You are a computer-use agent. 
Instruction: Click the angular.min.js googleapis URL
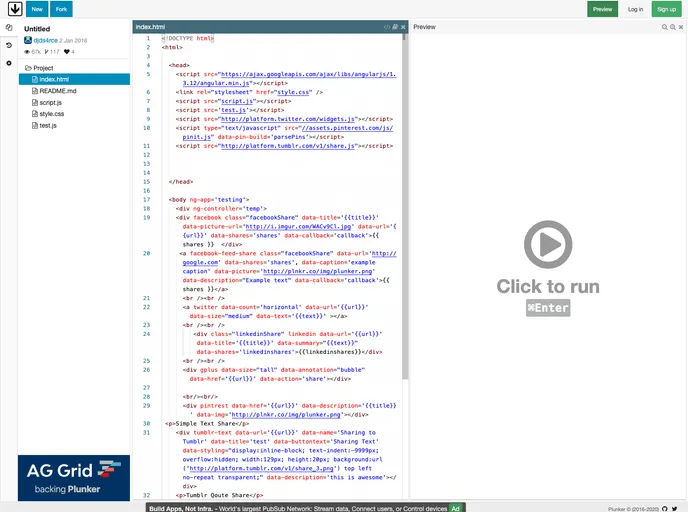tap(308, 75)
